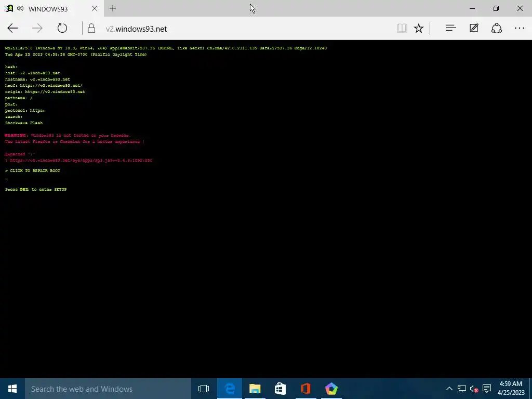The width and height of the screenshot is (532, 399).
Task: Go back using the browser back arrow
Action: [x=12, y=28]
